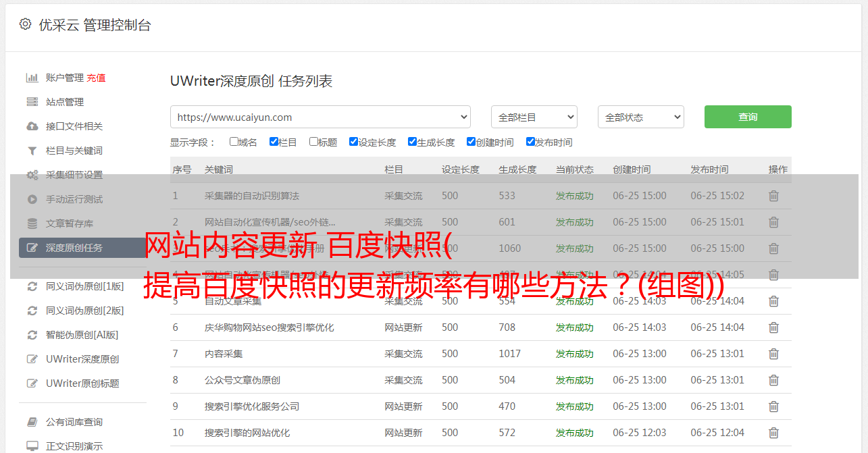Delete row 1 using its trash icon

pyautogui.click(x=773, y=196)
